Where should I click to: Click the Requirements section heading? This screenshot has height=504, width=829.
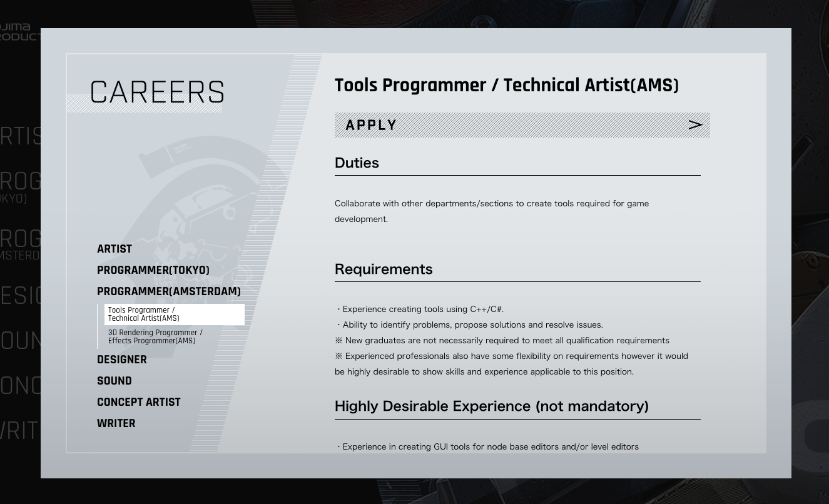384,270
